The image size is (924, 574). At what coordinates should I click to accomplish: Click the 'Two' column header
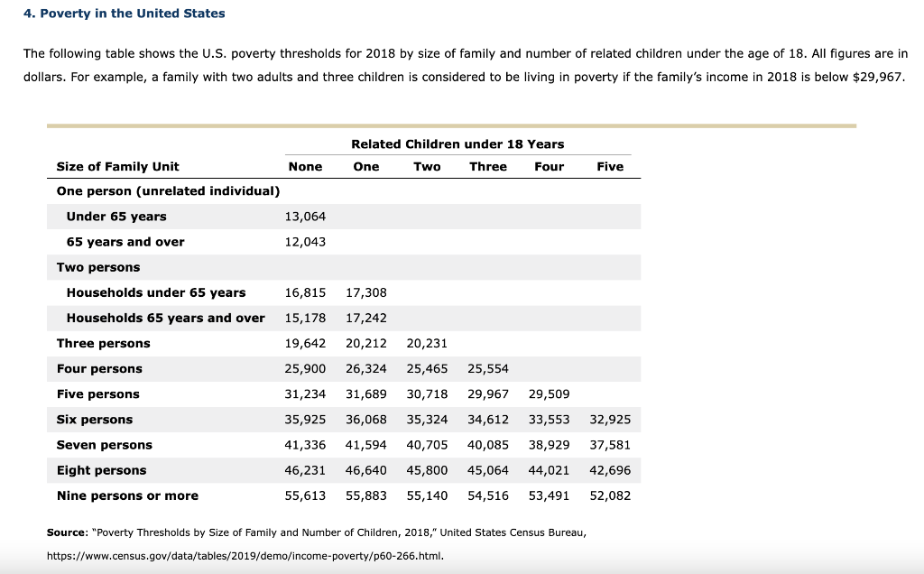pos(427,167)
